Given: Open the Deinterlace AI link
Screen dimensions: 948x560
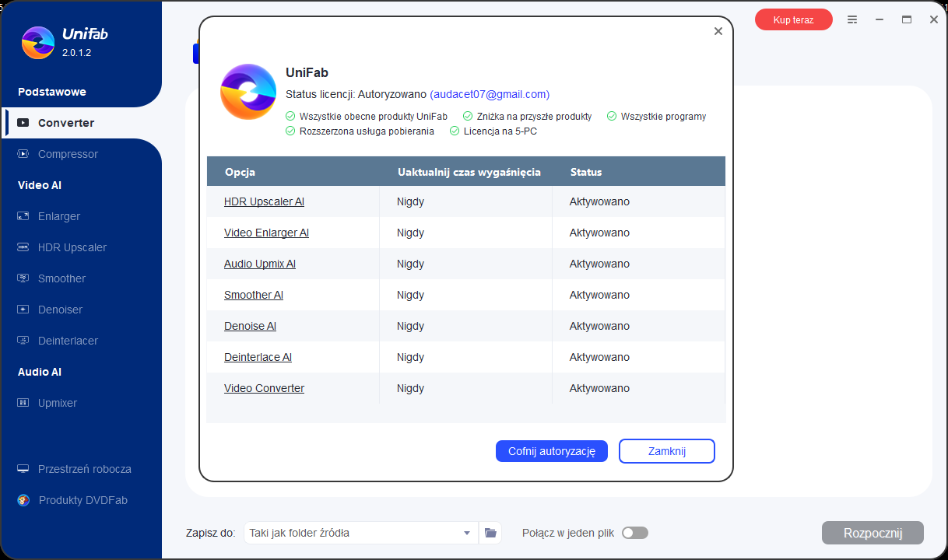Looking at the screenshot, I should tap(258, 357).
